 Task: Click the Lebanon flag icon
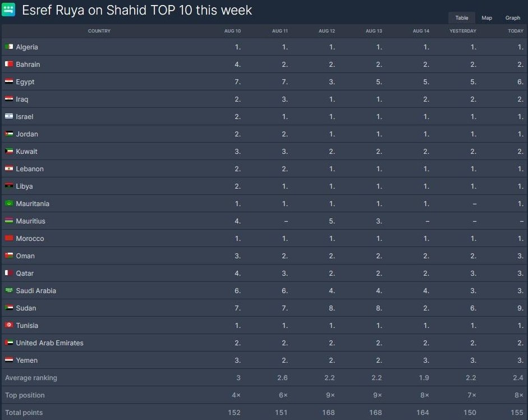[9, 169]
